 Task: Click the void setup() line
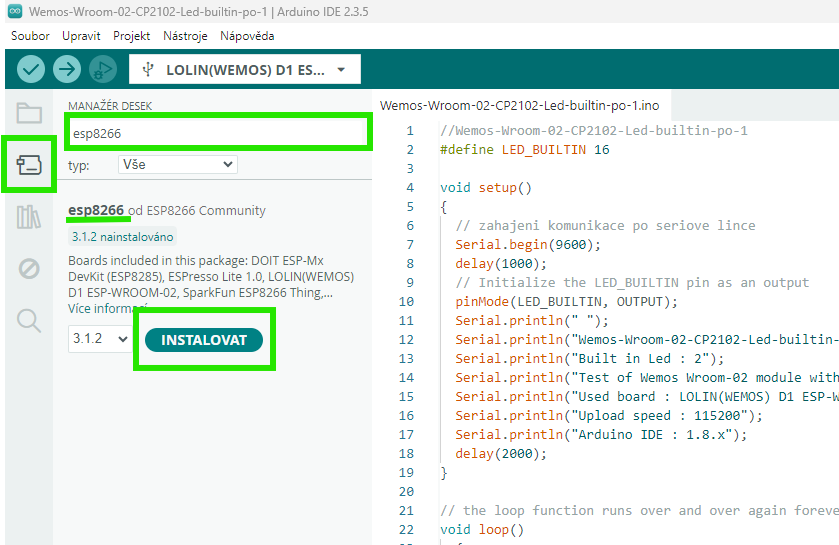click(486, 188)
